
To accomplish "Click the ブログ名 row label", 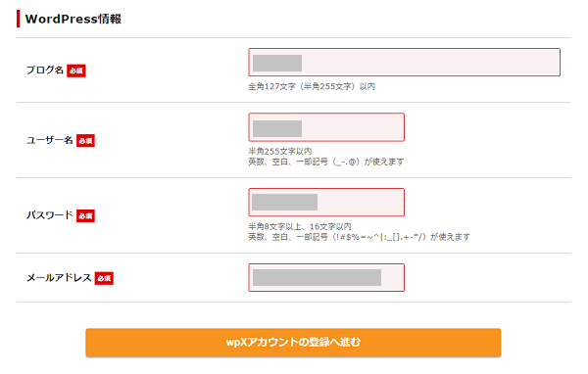I will coord(45,70).
